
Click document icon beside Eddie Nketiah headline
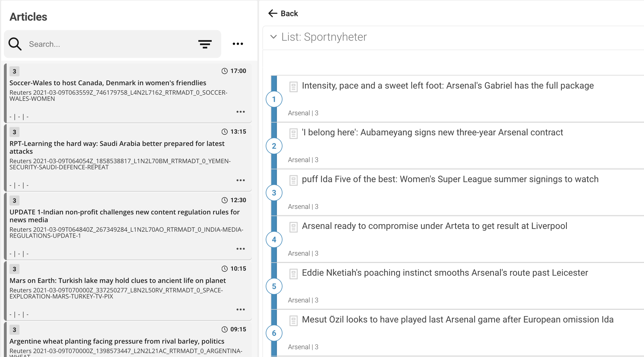[293, 274]
